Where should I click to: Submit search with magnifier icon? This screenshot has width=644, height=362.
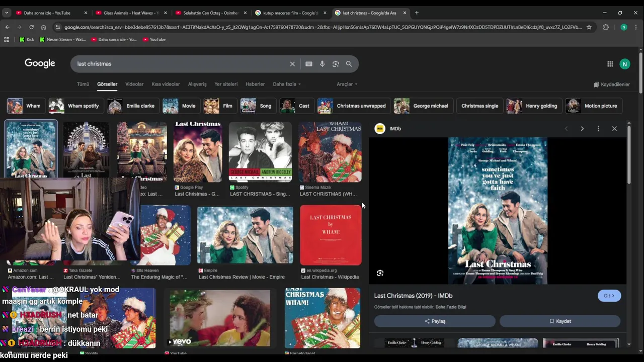(349, 64)
